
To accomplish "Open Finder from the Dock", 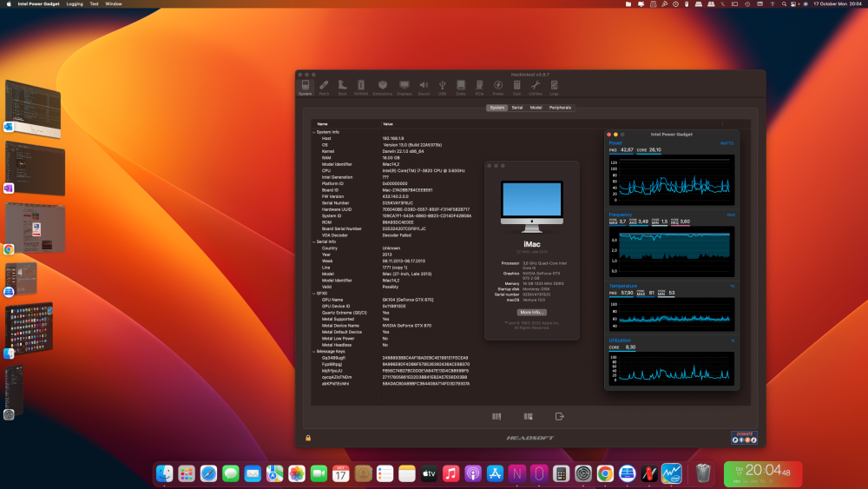I will pyautogui.click(x=164, y=473).
